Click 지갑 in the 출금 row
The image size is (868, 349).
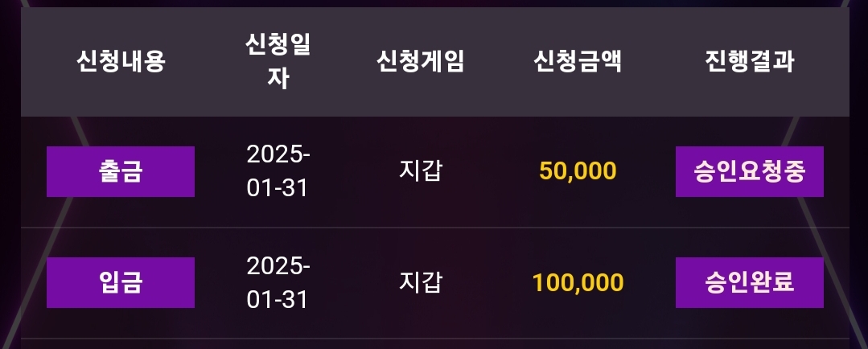click(420, 171)
